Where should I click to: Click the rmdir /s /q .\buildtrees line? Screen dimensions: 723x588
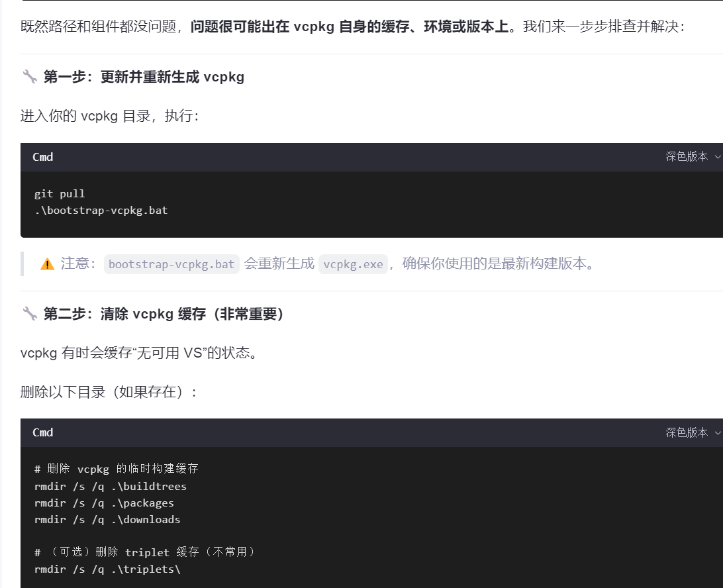point(111,487)
